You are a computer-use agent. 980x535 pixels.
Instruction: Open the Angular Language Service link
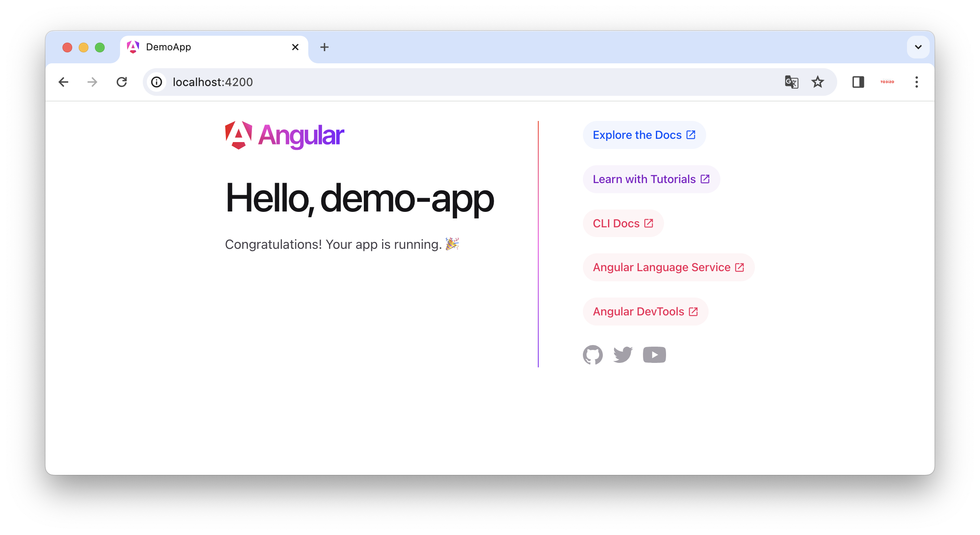point(668,267)
